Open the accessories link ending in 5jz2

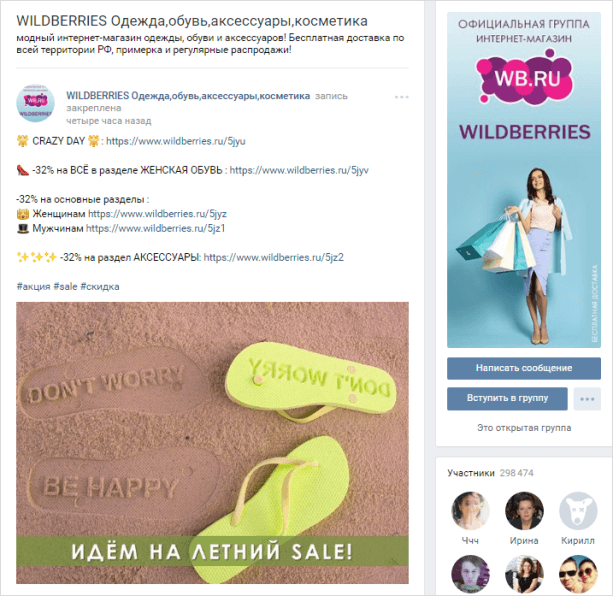click(274, 257)
